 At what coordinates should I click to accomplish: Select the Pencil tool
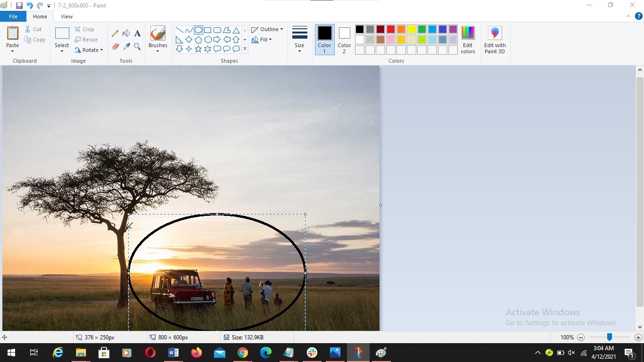pos(115,33)
